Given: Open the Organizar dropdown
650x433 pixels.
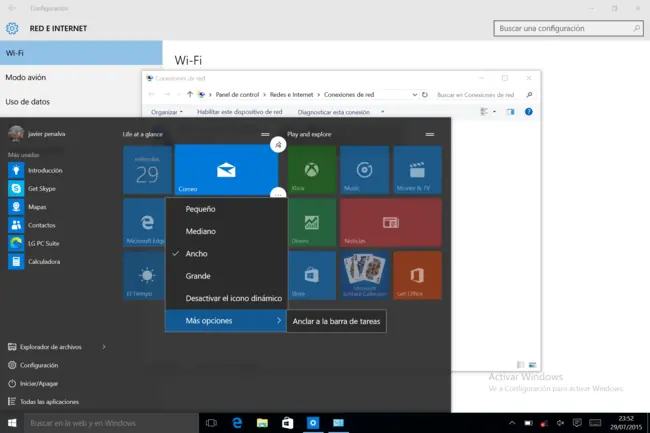Looking at the screenshot, I should (x=167, y=112).
